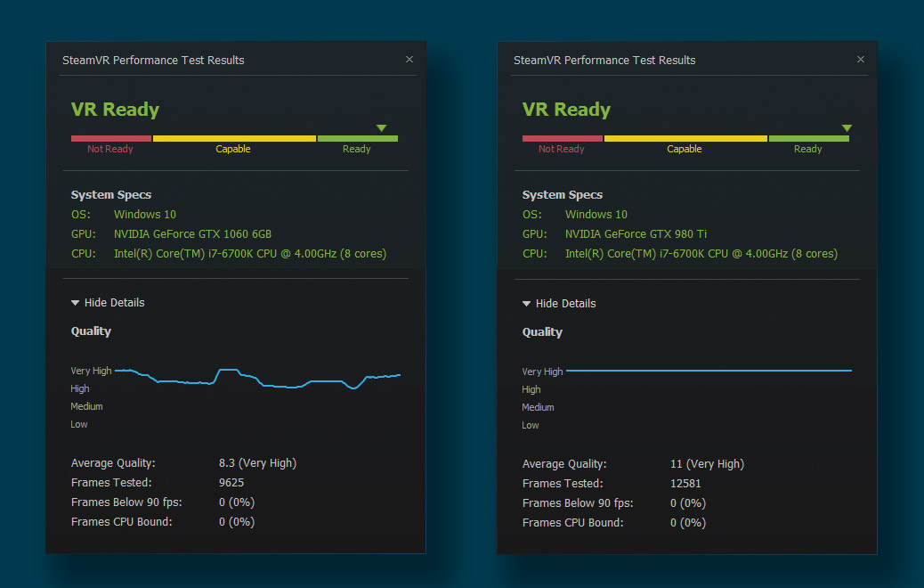Click the yellow Capable bar in the GTX 1060 window

[233, 138]
